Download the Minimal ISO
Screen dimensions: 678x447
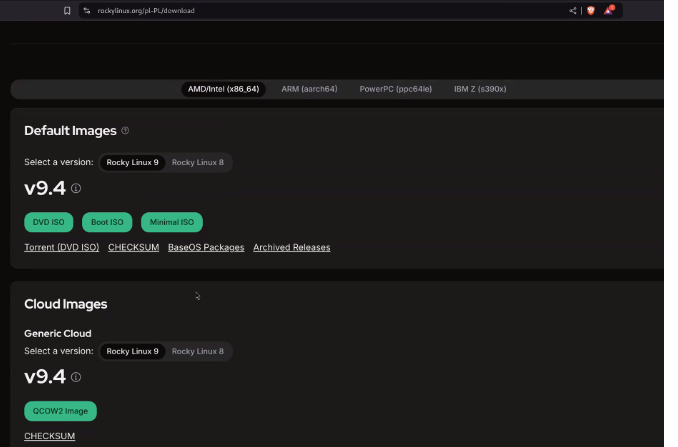(172, 222)
